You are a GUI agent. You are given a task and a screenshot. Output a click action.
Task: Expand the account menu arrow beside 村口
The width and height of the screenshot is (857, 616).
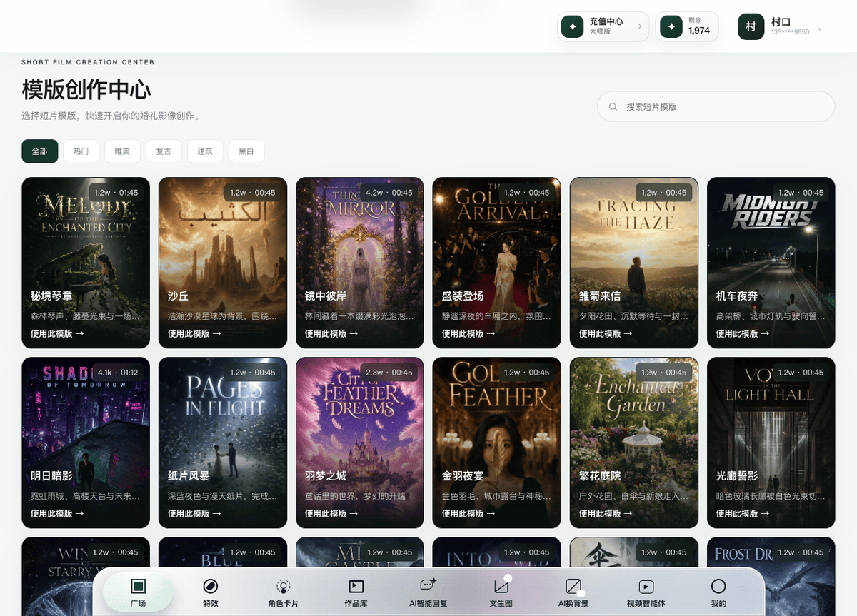(820, 29)
